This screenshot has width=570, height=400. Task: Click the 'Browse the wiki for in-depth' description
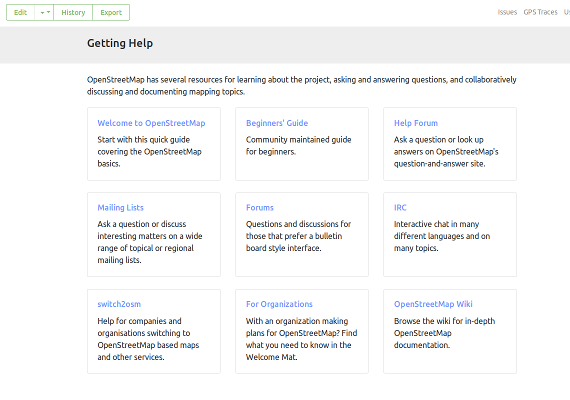[445, 333]
